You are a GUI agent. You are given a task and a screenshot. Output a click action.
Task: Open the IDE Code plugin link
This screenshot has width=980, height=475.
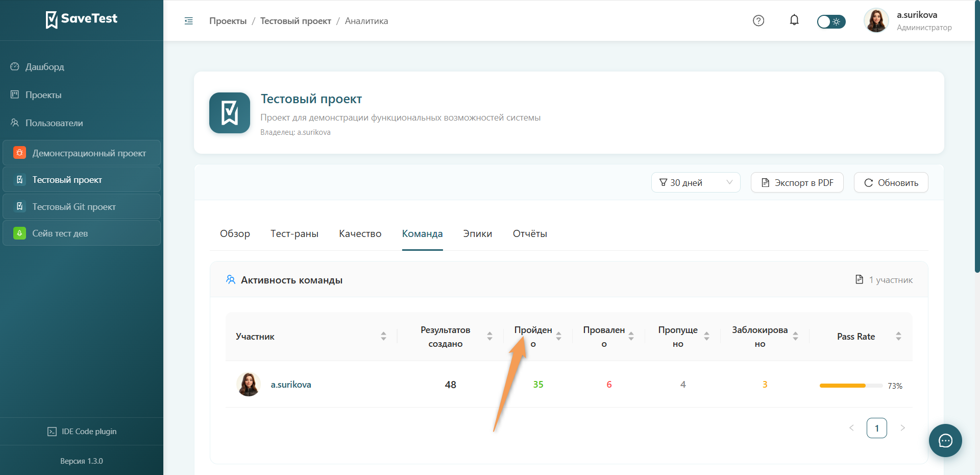[x=82, y=432]
